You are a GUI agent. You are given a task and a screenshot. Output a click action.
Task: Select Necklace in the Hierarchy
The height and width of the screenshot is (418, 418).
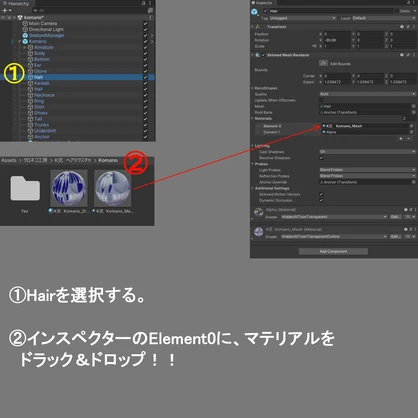(x=44, y=95)
